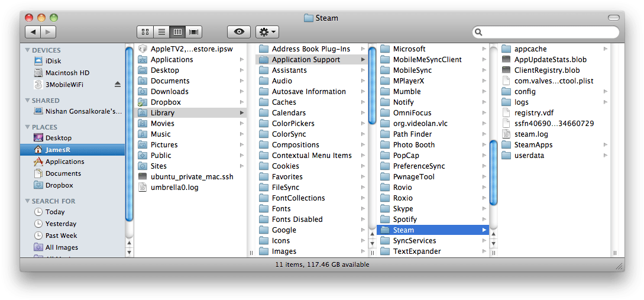Switch to Cover Flow view
Screen dimensions: 644x300
tap(193, 32)
